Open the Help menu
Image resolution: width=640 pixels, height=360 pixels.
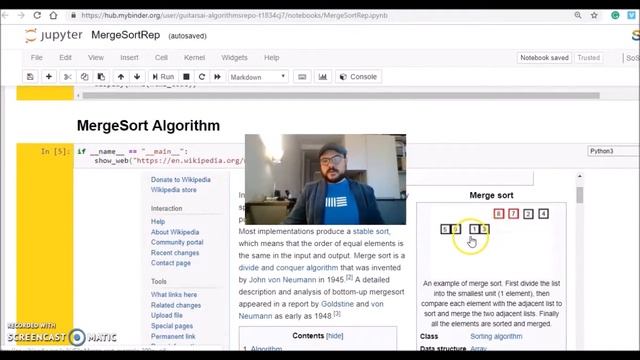tap(271, 58)
